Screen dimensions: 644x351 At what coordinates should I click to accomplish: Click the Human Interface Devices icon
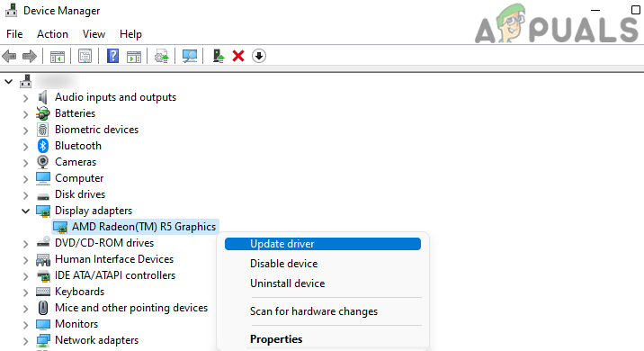(42, 260)
